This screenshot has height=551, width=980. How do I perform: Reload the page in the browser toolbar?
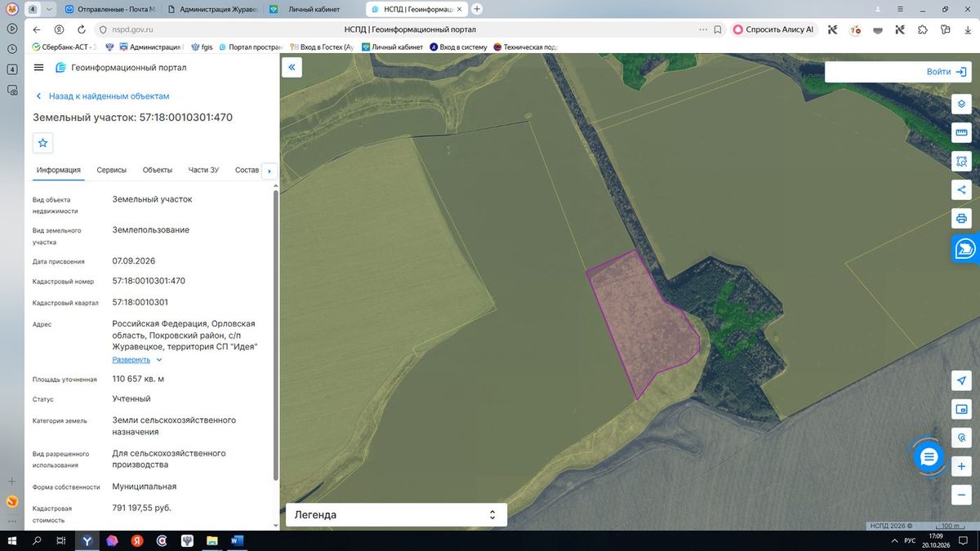click(x=80, y=29)
